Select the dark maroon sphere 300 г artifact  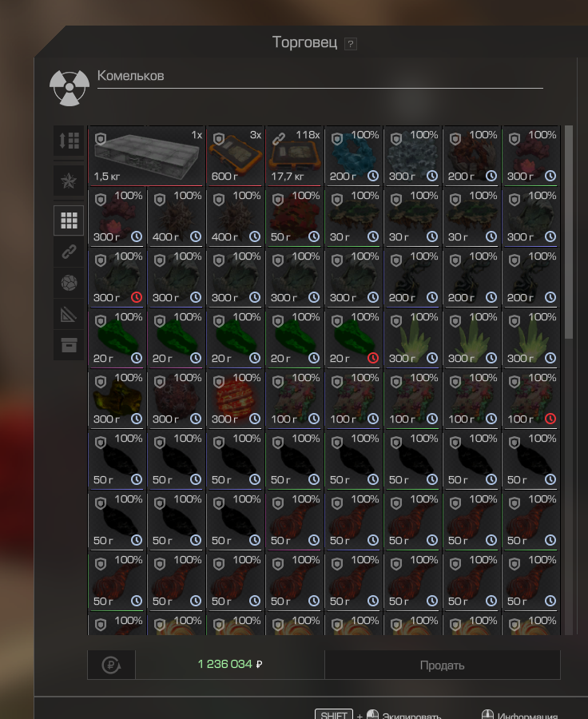176,399
